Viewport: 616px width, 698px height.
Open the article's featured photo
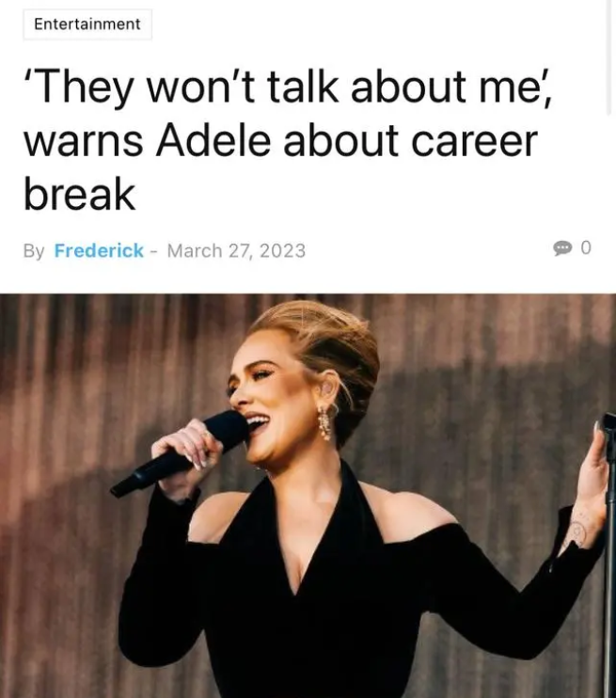pyautogui.click(x=308, y=496)
